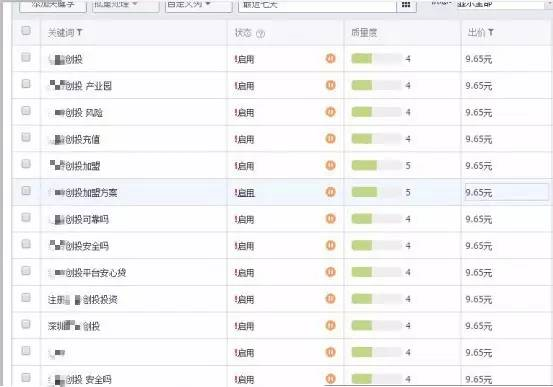Open the calendar grid icon by date field
Viewport: 553px width, 387px height.
tap(406, 5)
